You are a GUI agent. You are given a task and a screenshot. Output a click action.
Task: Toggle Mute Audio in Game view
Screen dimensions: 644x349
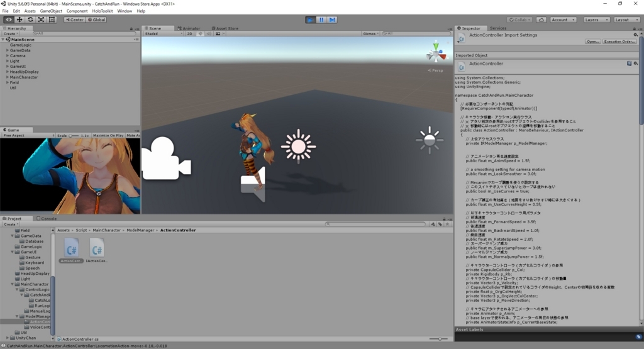pos(133,135)
